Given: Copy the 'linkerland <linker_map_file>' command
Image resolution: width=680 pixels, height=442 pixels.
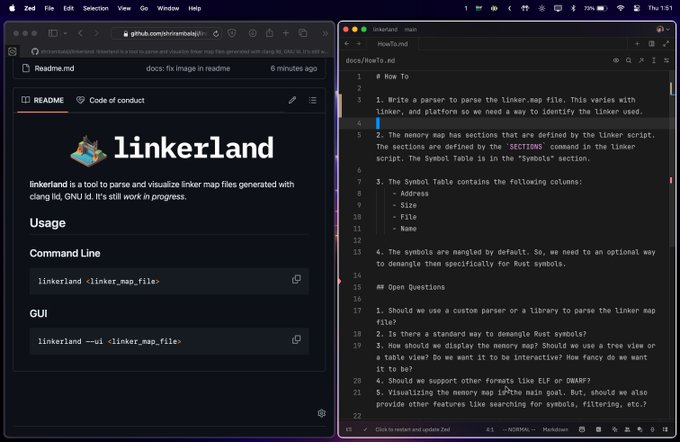Looking at the screenshot, I should tap(296, 279).
